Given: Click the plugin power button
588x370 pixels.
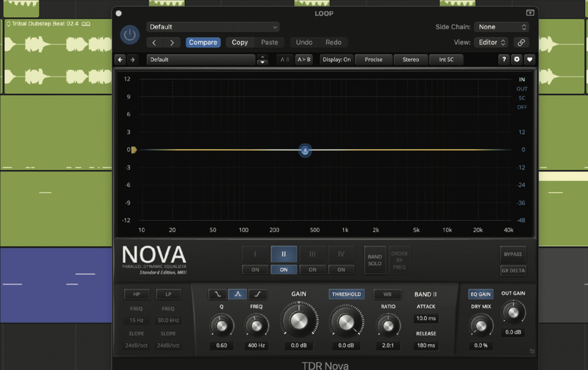Looking at the screenshot, I should pos(129,35).
